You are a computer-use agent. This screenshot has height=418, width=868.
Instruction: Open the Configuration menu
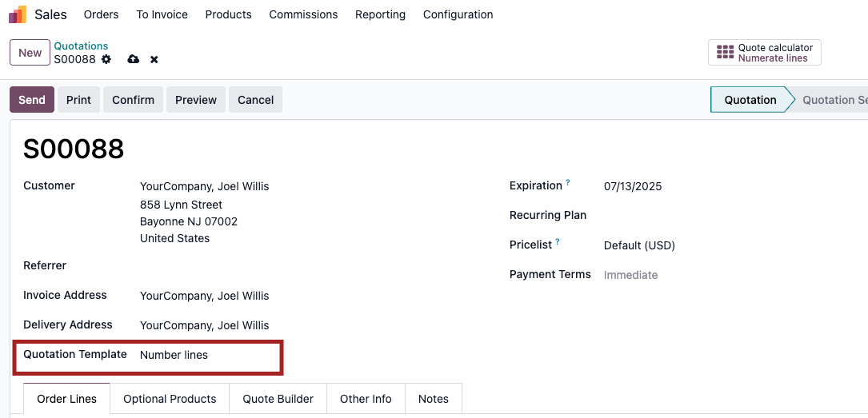coord(458,14)
